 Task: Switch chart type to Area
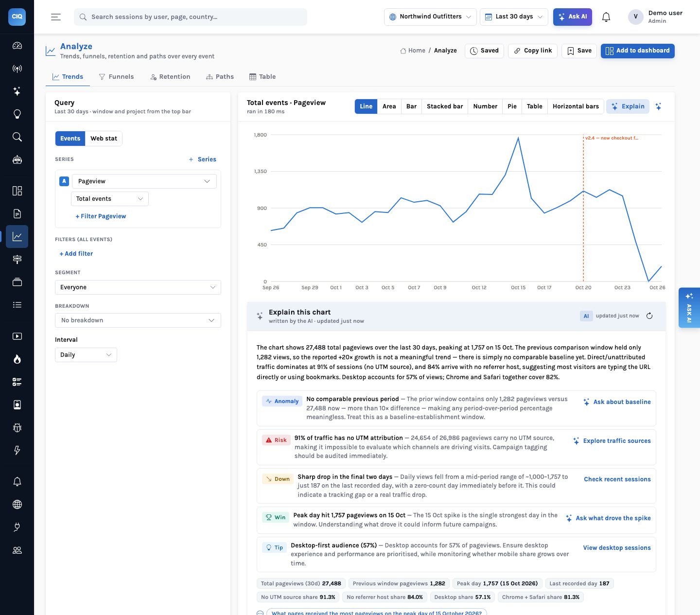point(389,106)
